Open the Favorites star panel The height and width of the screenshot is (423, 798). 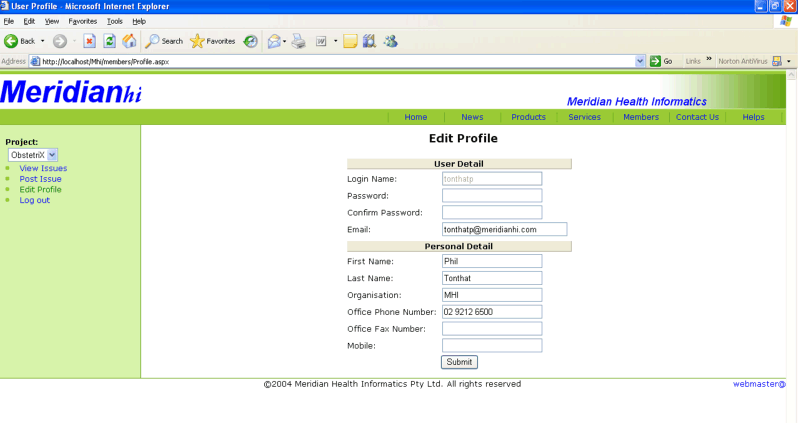click(212, 41)
